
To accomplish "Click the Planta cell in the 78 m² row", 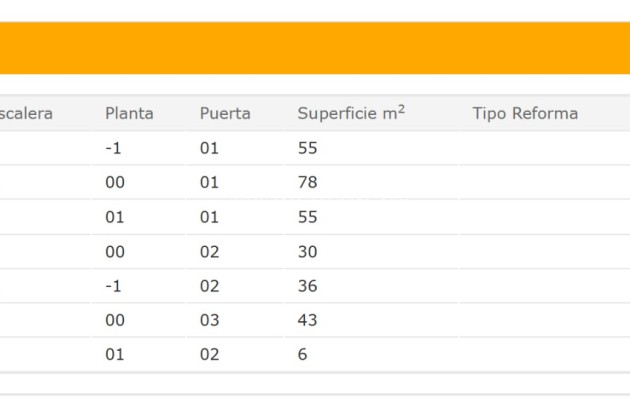I will pos(115,183).
